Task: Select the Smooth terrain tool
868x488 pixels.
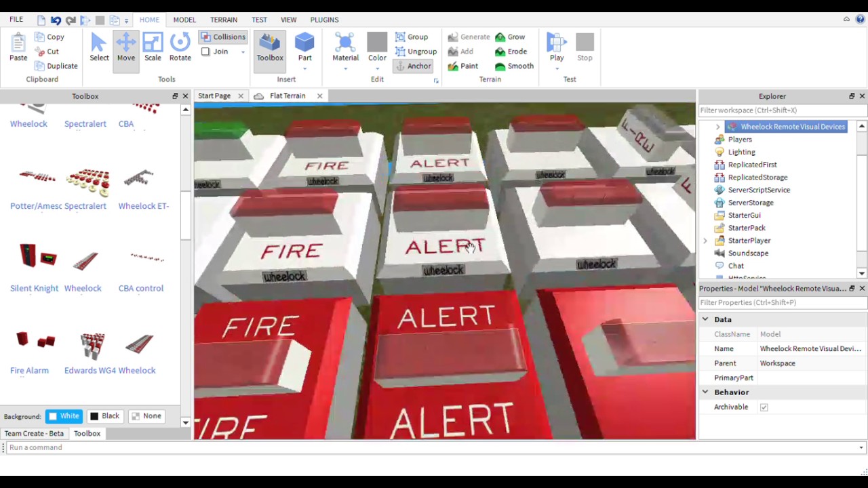Action: [514, 66]
